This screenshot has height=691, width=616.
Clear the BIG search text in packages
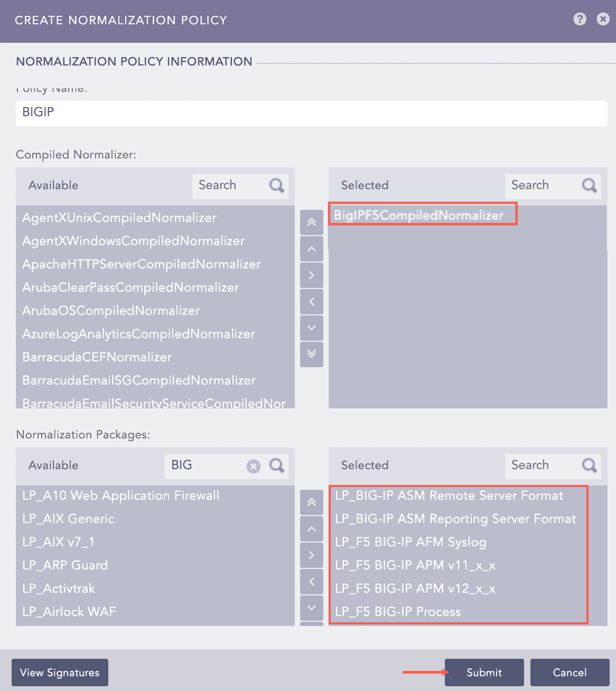coord(254,466)
